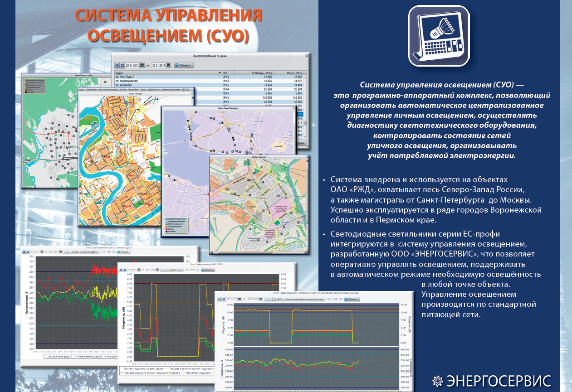
Task: Click the laptop with lamp СУО emblem
Action: pos(438,36)
